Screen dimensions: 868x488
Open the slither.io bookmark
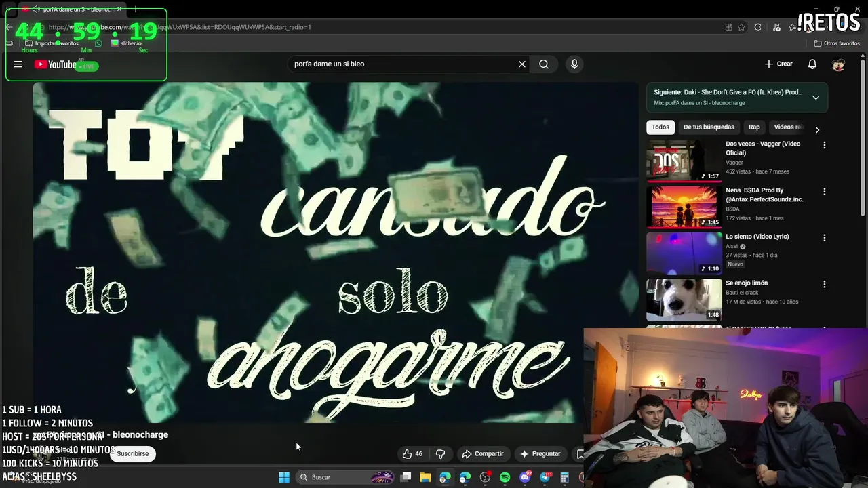tap(126, 43)
